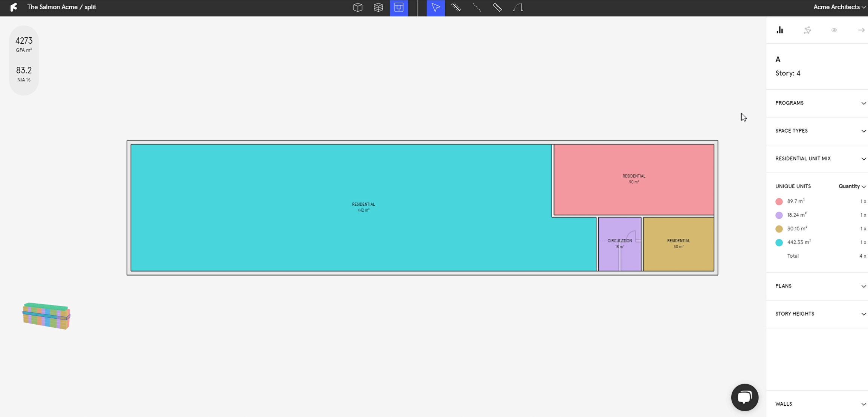This screenshot has height=417, width=868.
Task: Switch to the stacked floors view
Action: (x=378, y=8)
